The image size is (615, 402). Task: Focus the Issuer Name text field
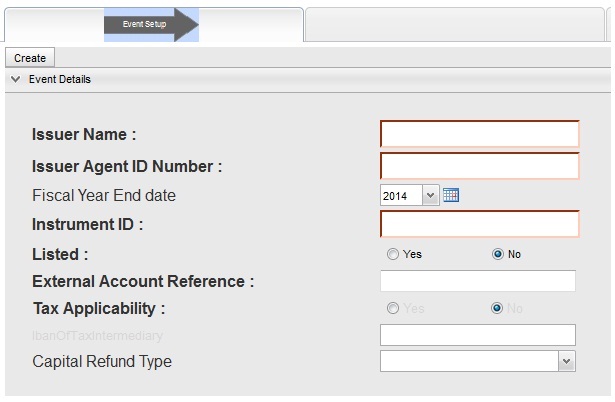point(479,134)
